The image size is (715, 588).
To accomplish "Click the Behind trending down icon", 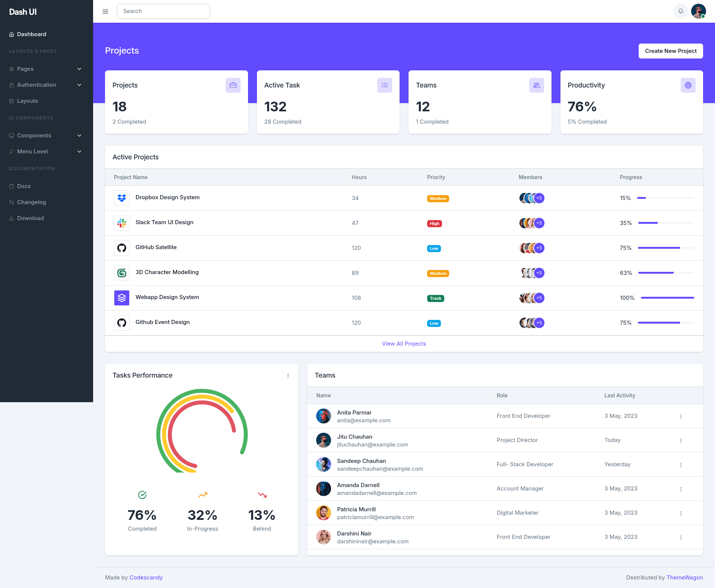I will [262, 495].
